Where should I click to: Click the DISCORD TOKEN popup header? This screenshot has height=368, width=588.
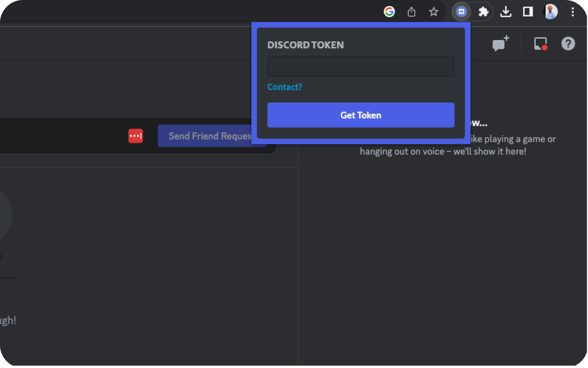click(x=305, y=45)
